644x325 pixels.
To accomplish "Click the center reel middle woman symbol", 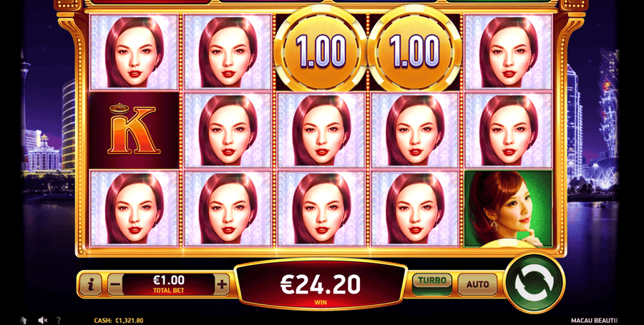I will coord(321,130).
